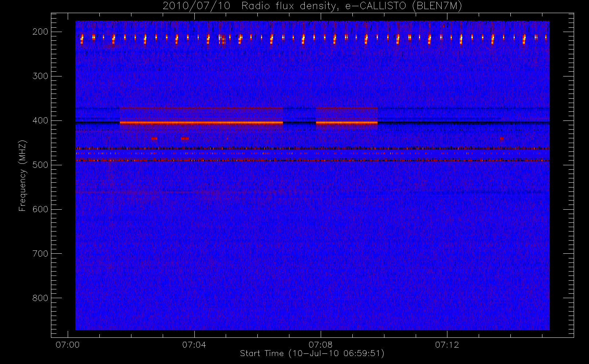Viewport: 589px width, 364px height.
Task: Click the 07:08 time tick label
Action: pos(320,345)
